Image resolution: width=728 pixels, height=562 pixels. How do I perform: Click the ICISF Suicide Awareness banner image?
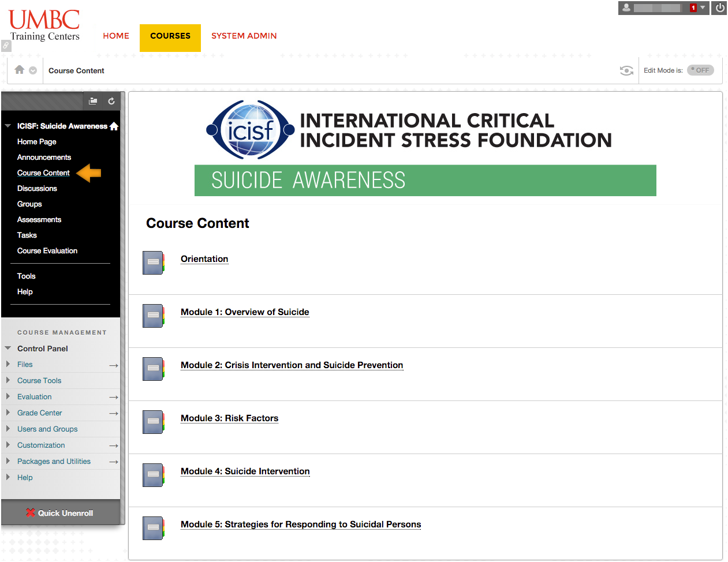(x=425, y=148)
